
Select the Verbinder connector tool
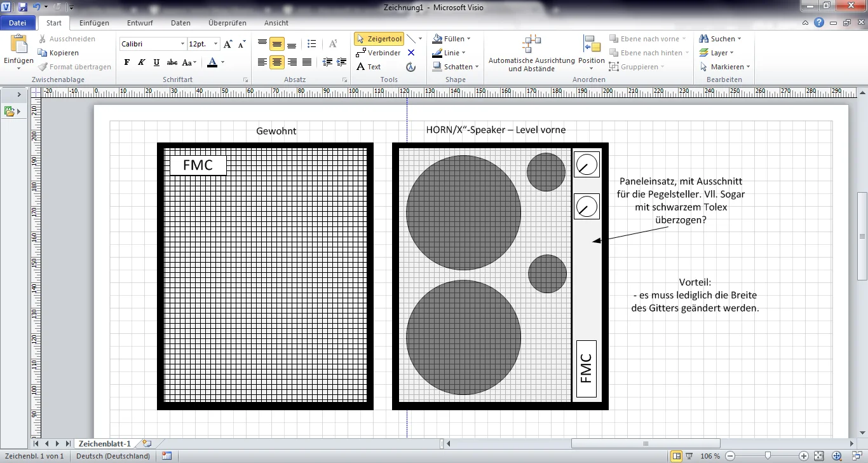(x=378, y=53)
